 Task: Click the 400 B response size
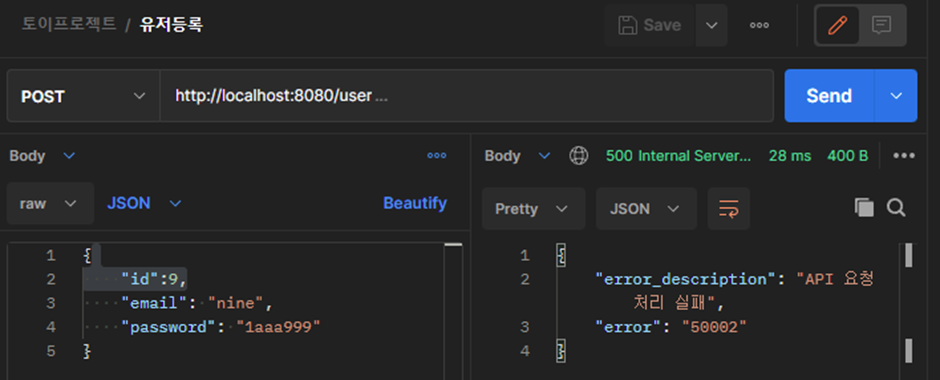(847, 156)
